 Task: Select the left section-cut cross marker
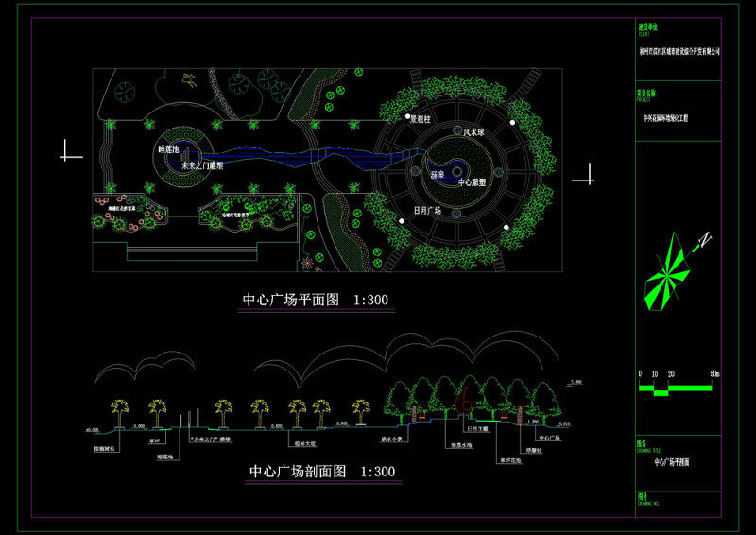[70, 151]
